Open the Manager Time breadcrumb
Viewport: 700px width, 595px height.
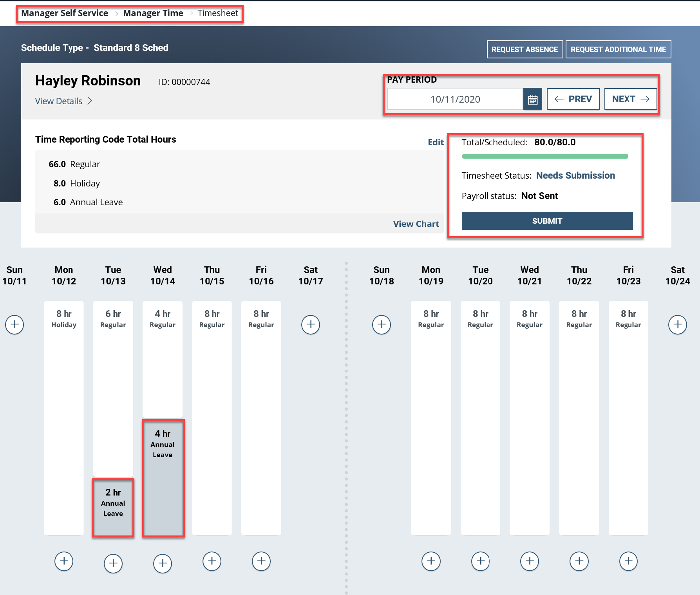(153, 13)
